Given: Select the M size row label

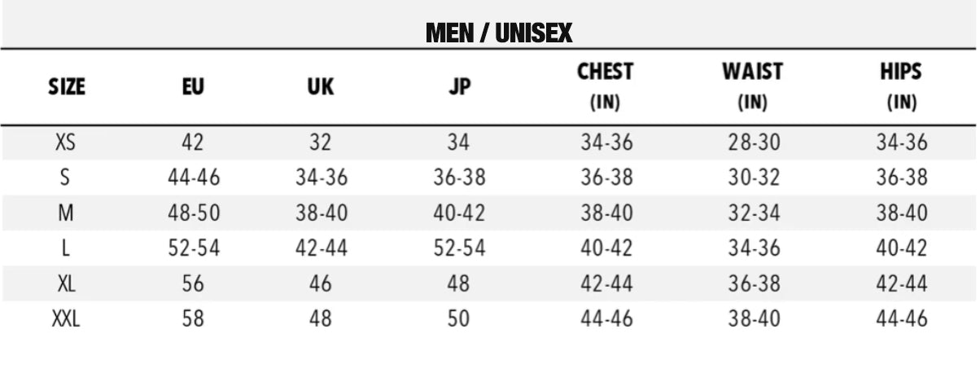Looking at the screenshot, I should (66, 213).
